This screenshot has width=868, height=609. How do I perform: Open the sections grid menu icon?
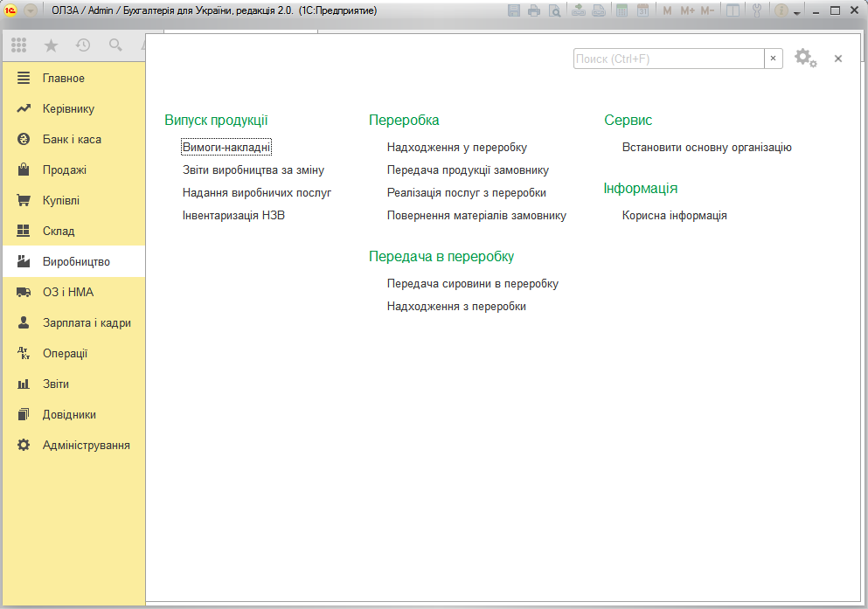tap(19, 45)
